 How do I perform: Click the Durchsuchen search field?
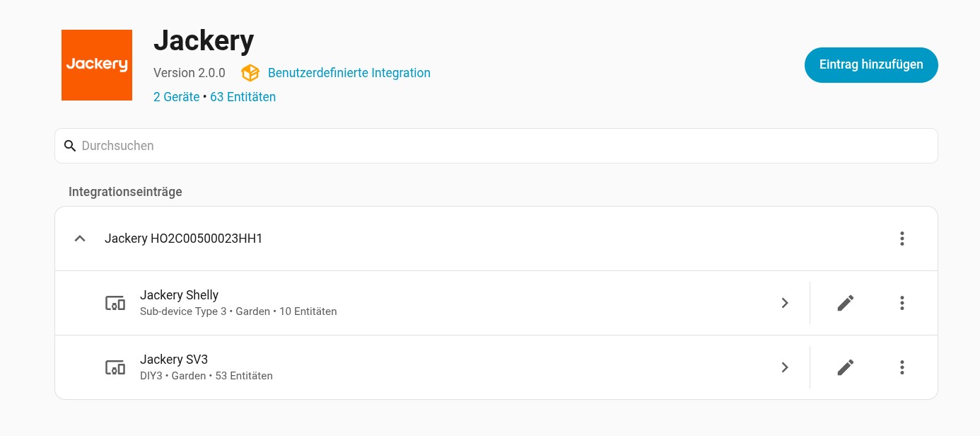(496, 146)
